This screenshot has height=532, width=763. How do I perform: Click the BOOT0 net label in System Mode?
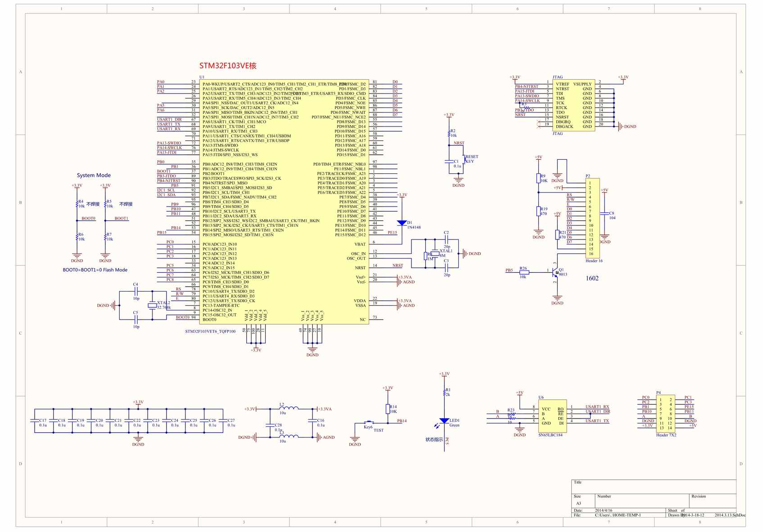[88, 218]
